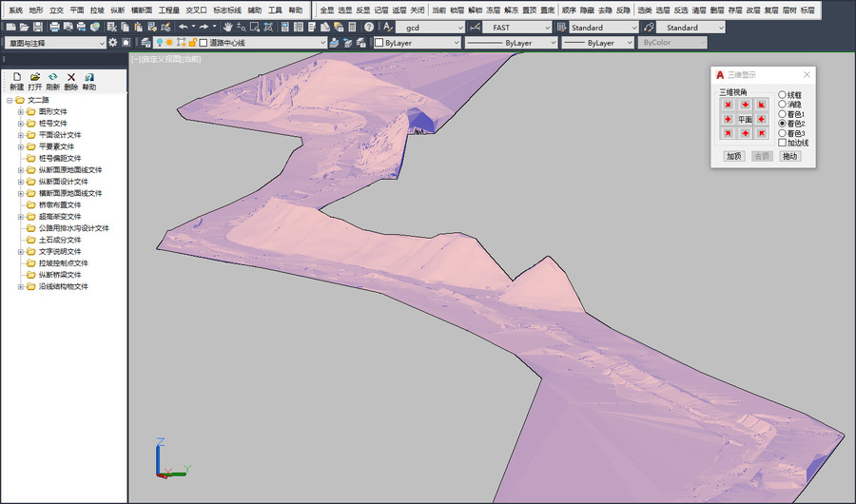This screenshot has width=856, height=504.
Task: Expand the 图形文件 tree node
Action: point(21,111)
